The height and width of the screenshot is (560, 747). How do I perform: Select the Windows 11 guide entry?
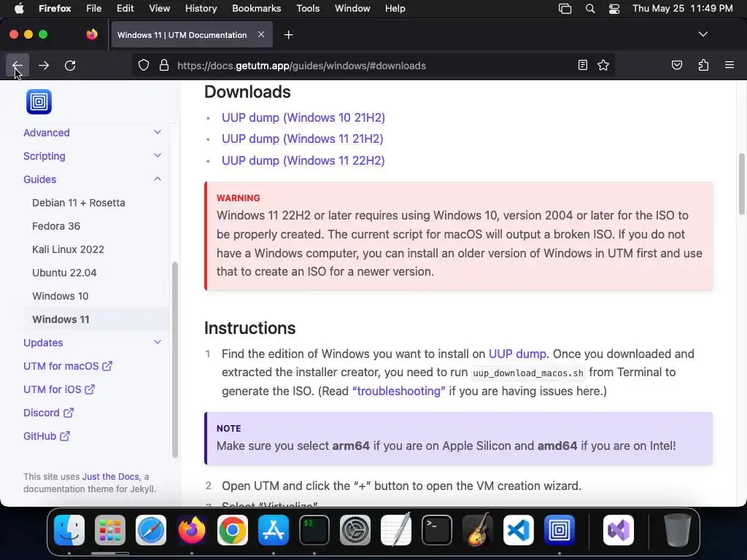pyautogui.click(x=61, y=319)
